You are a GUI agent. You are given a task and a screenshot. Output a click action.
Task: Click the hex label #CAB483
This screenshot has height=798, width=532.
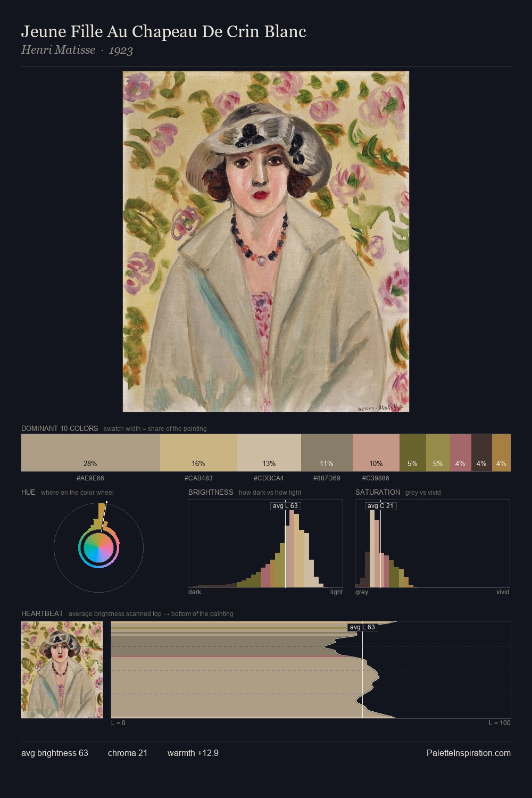(198, 478)
